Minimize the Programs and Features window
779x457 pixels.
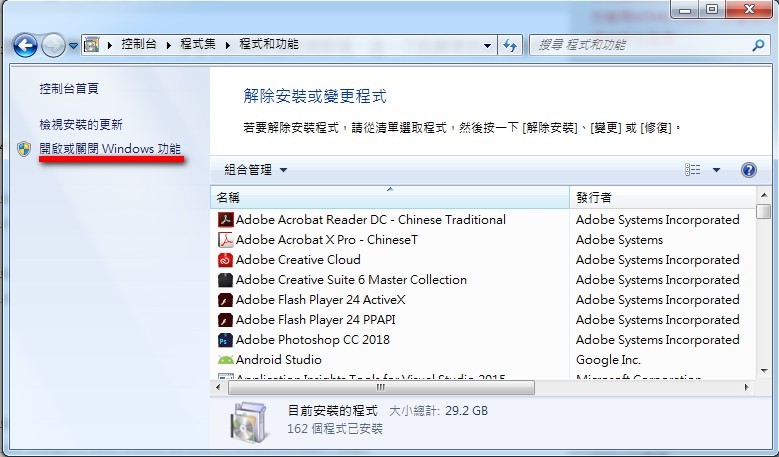coord(685,9)
